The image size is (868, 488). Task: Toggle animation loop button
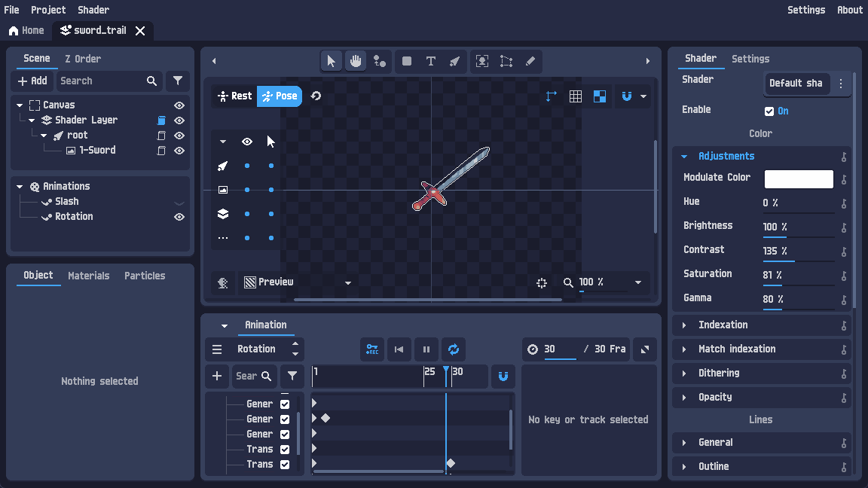(x=454, y=349)
